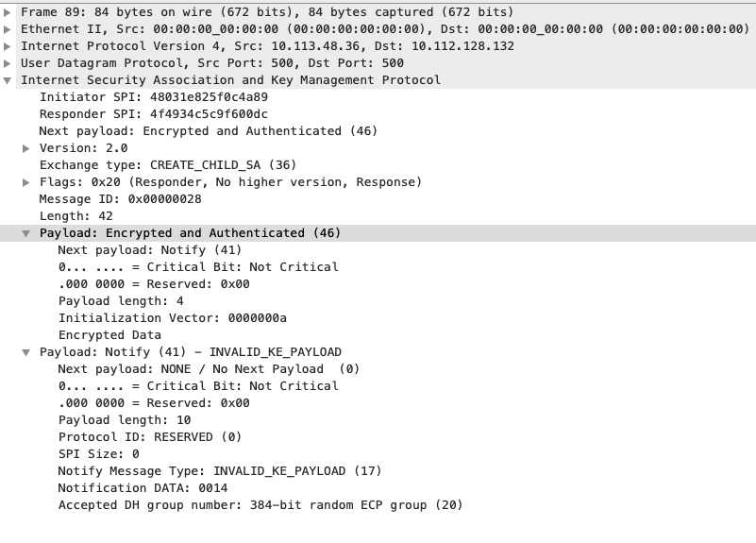Select the Accepted DH group number row
Image resolution: width=756 pixels, height=543 pixels.
tap(260, 505)
